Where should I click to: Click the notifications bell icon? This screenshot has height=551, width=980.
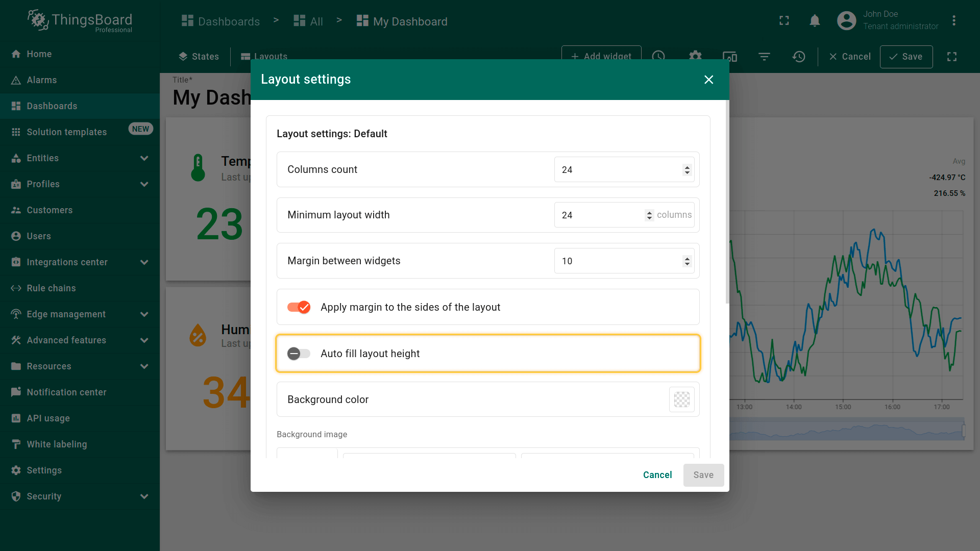point(815,21)
